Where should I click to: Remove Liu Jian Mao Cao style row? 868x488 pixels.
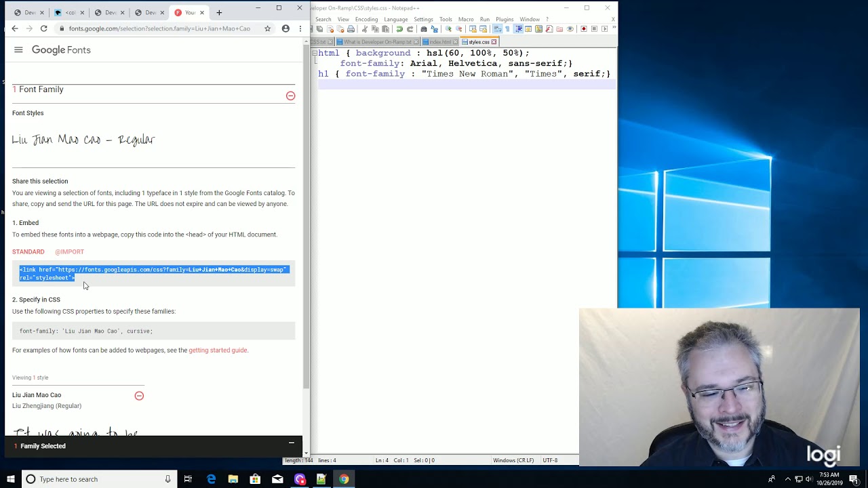[139, 396]
